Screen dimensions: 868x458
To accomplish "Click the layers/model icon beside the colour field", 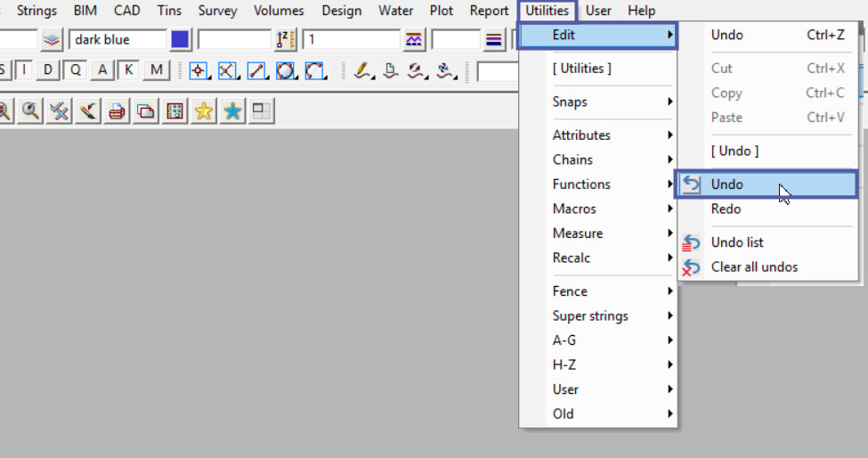I will (x=52, y=40).
